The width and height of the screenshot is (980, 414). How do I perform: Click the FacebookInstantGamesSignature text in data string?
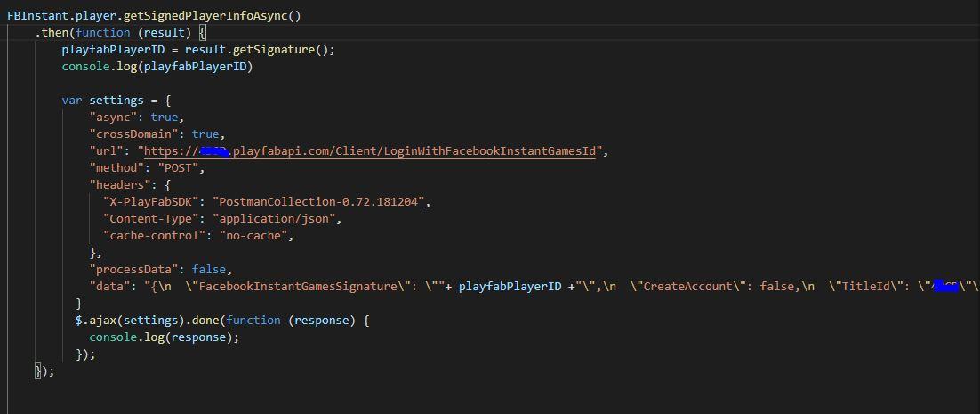pyautogui.click(x=298, y=287)
